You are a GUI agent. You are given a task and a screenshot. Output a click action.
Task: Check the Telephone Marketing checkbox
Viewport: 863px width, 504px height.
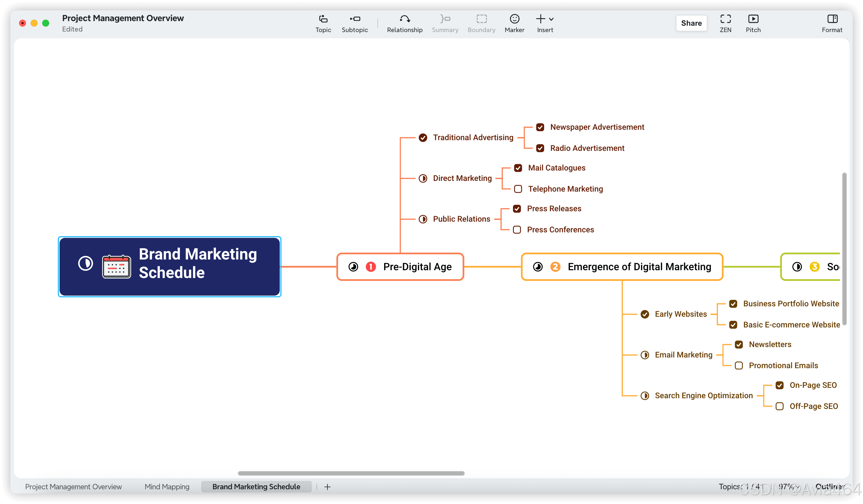coord(518,189)
